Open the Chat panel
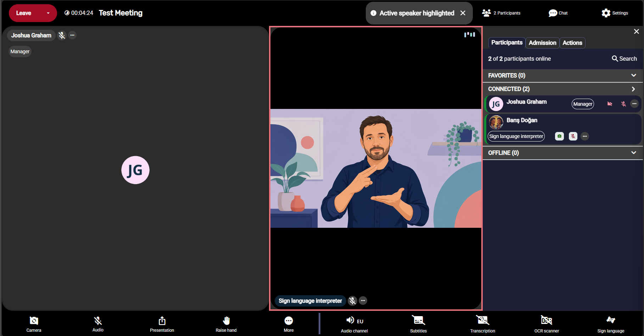Viewport: 644px width, 336px height. (558, 13)
